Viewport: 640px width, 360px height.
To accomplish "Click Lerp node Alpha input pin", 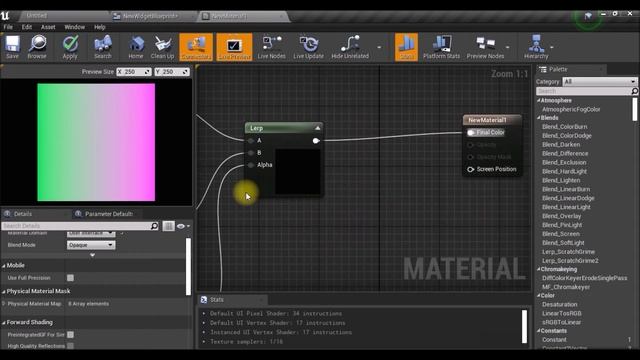I will click(251, 165).
